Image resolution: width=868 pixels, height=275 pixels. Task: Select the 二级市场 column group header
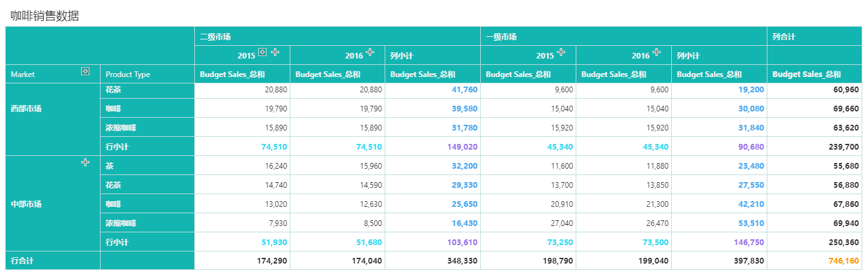[x=216, y=37]
